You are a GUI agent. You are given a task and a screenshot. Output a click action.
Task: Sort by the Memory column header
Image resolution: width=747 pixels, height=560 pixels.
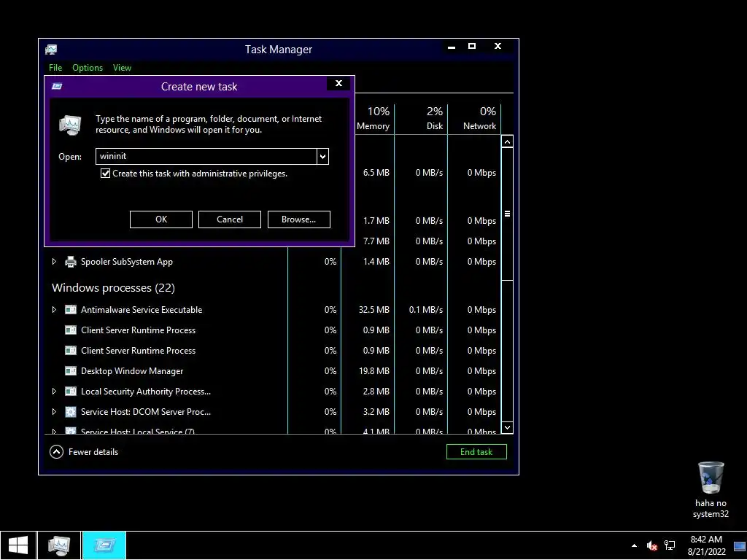tap(373, 119)
